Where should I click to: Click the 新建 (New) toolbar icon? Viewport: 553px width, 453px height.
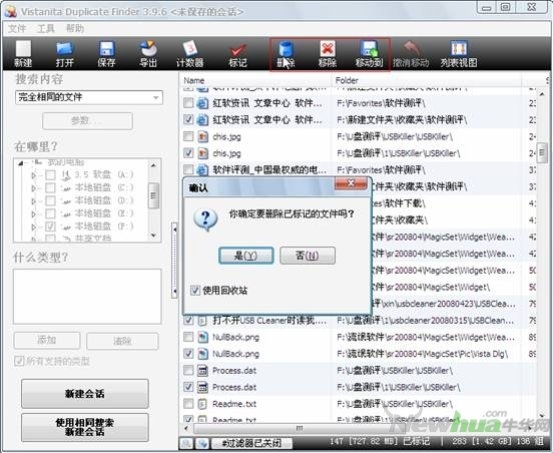(23, 54)
